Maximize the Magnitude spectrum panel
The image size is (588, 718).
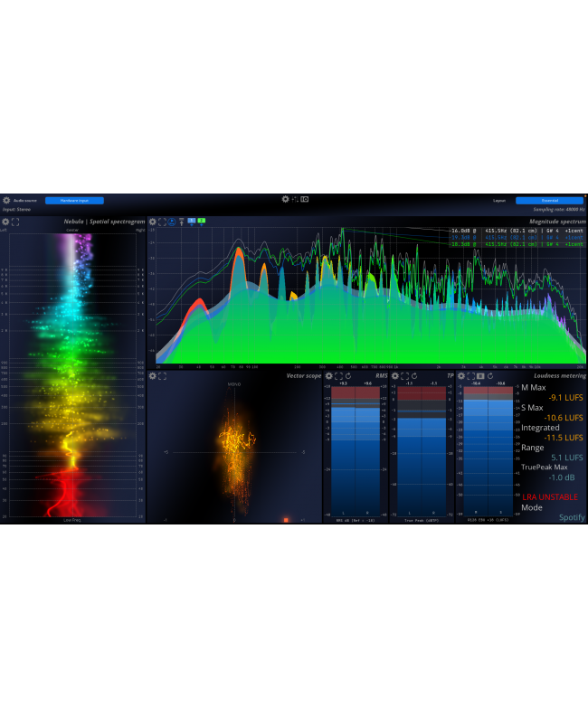click(162, 222)
